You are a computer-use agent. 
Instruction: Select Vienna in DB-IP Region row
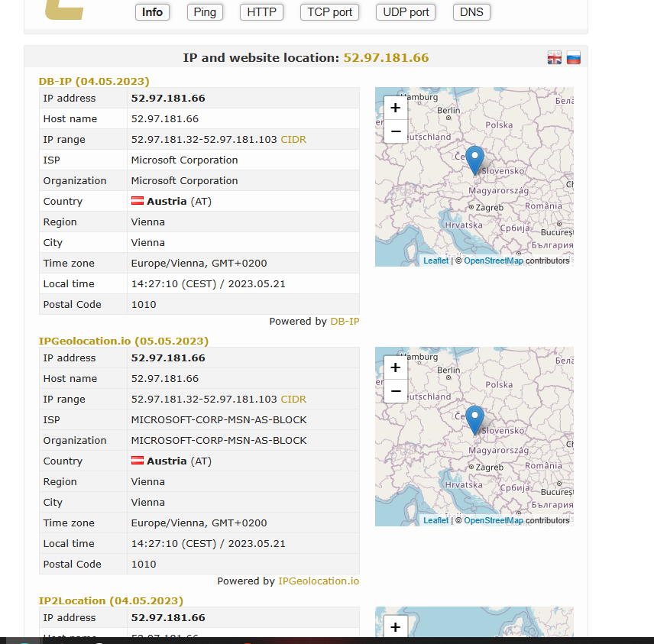[148, 222]
